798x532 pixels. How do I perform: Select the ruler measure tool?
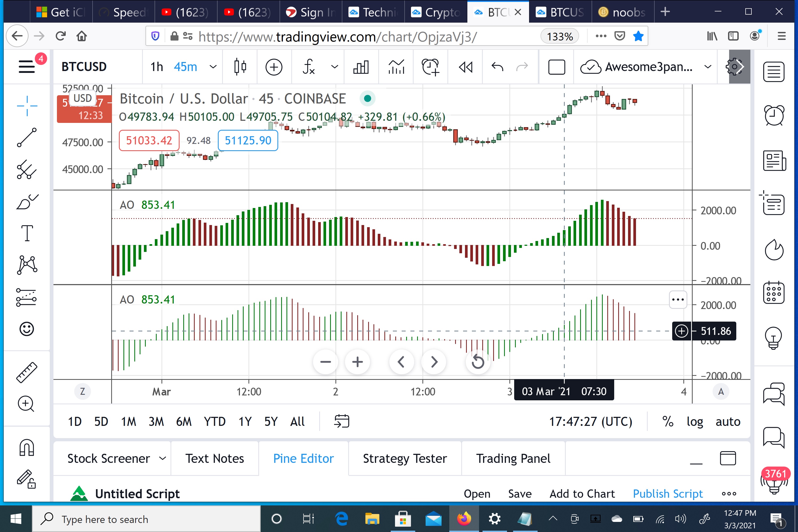coord(27,373)
